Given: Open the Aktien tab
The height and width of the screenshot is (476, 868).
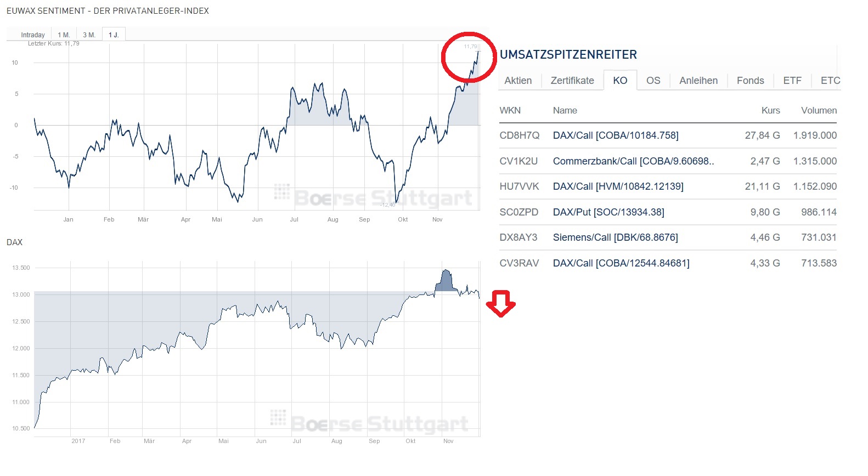Looking at the screenshot, I should (518, 81).
